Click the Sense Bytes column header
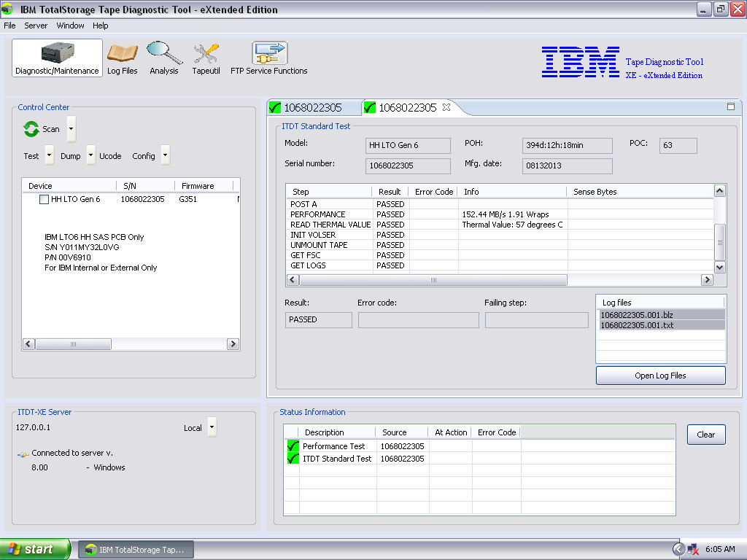The width and height of the screenshot is (747, 560). (640, 192)
